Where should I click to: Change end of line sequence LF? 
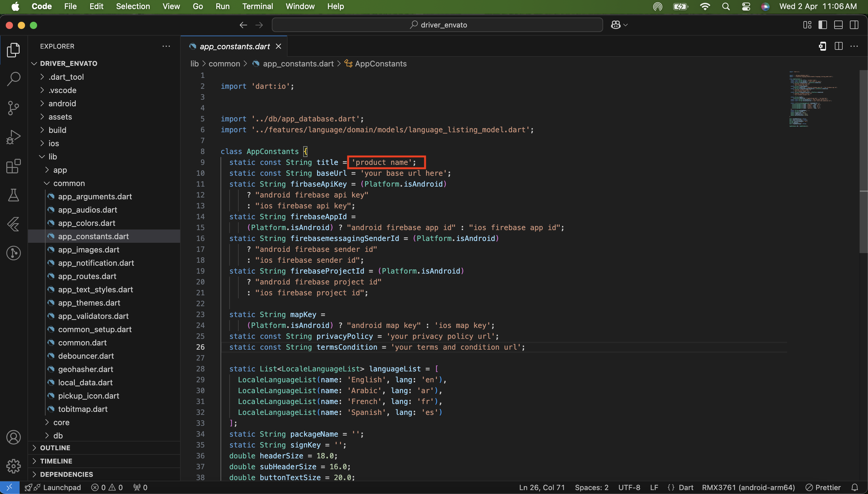[654, 488]
